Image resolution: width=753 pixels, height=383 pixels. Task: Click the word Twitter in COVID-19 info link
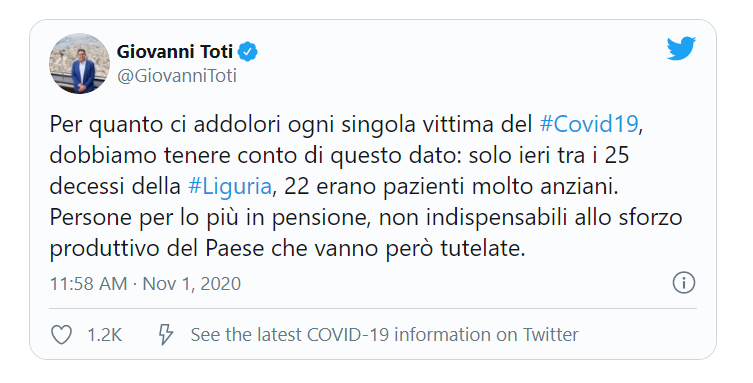[x=550, y=335]
